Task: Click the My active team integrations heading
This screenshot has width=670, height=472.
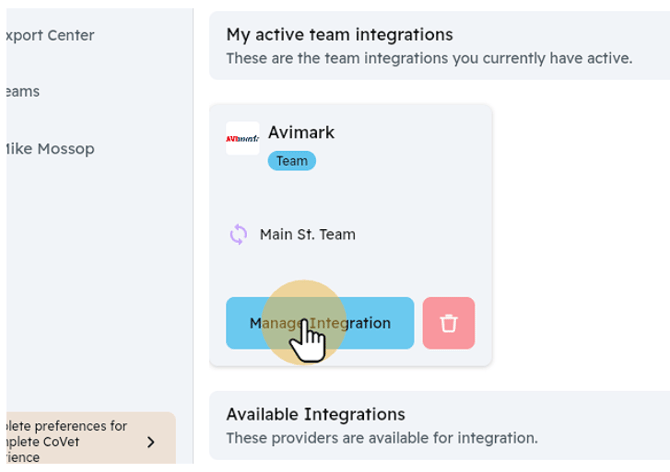Action: pos(339,35)
